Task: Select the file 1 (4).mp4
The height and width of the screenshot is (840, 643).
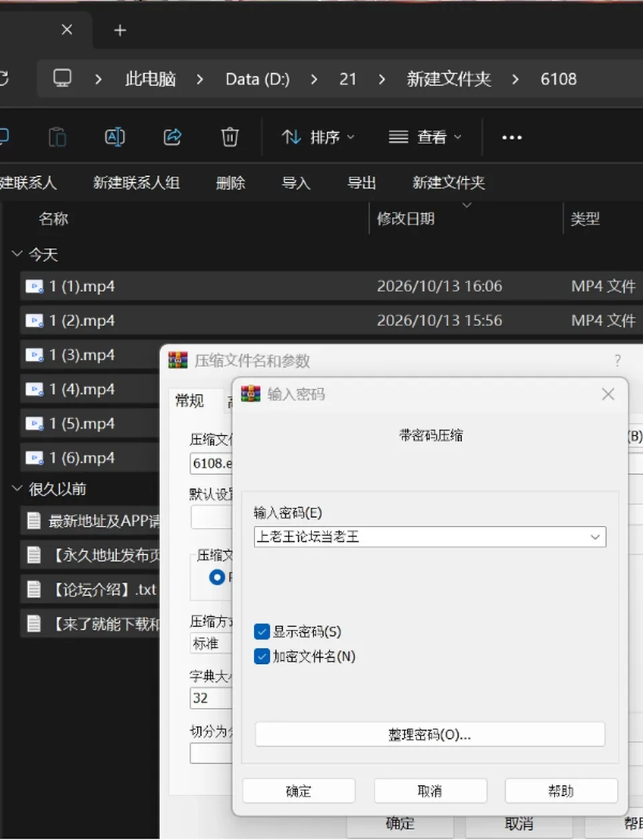Action: click(x=82, y=389)
